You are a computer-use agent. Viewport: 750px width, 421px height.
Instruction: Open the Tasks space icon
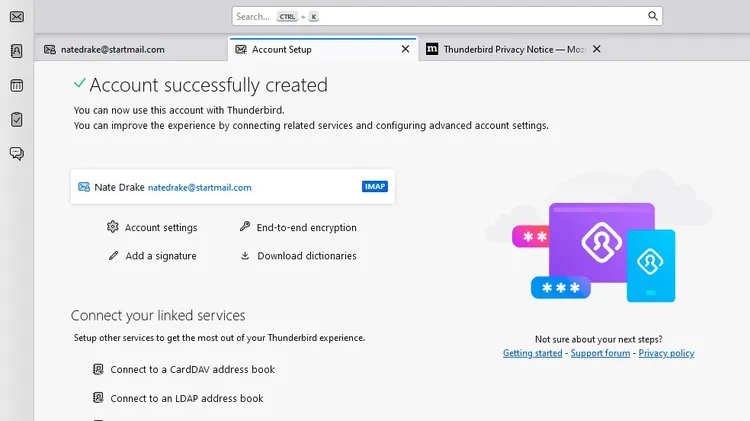click(x=17, y=119)
